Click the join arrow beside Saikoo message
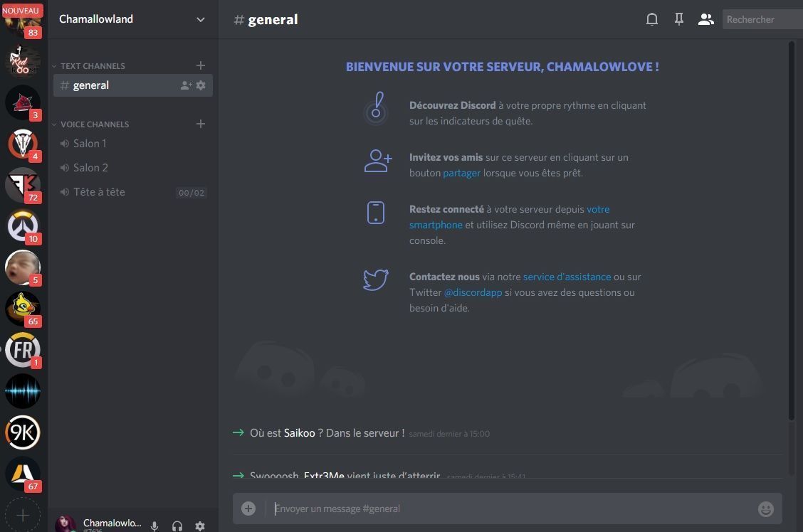 point(238,432)
